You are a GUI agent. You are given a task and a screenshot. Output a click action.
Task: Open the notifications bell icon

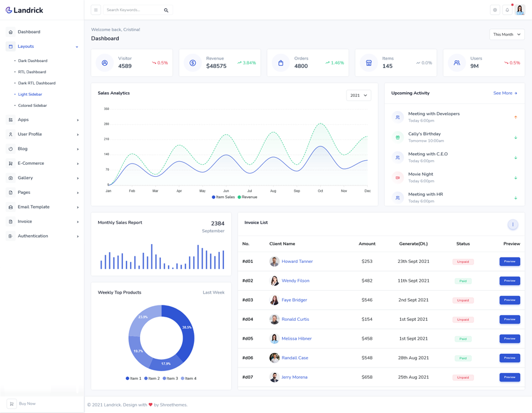click(x=507, y=10)
